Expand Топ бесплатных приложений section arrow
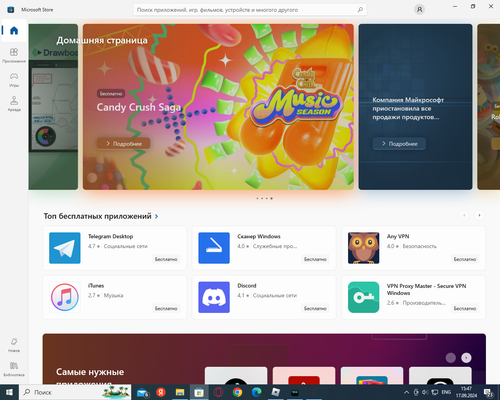Viewport: 500px width, 400px height. (x=156, y=216)
